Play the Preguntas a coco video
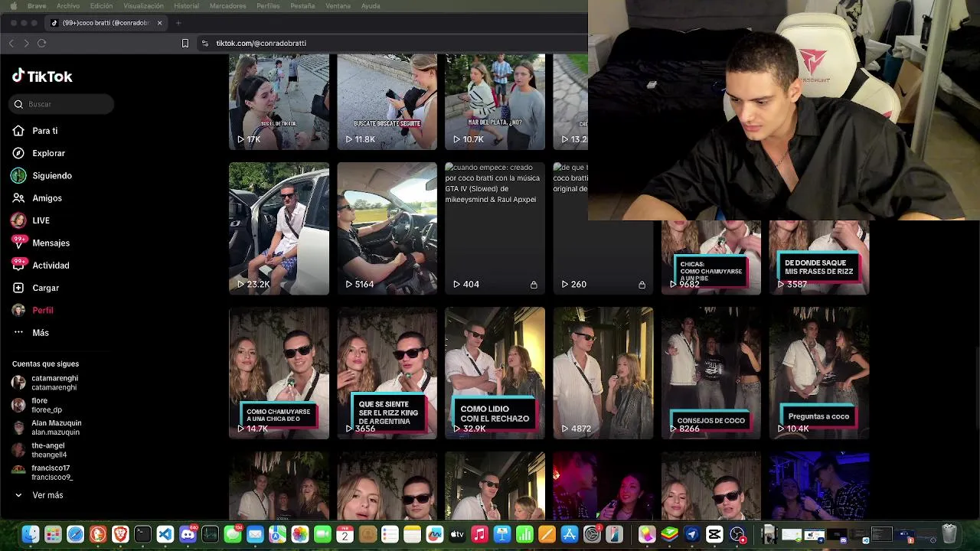The width and height of the screenshot is (980, 551). (x=818, y=373)
